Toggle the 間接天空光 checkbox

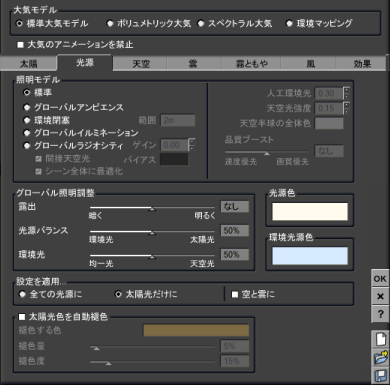coord(38,159)
